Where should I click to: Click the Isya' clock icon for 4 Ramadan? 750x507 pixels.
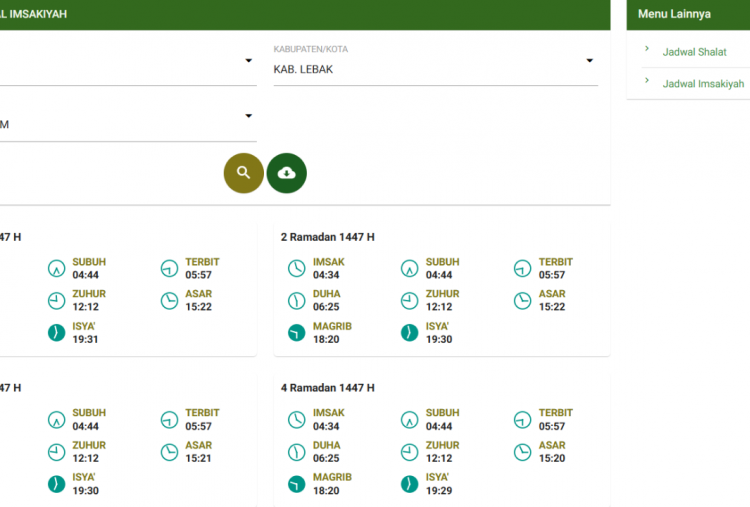click(x=409, y=483)
